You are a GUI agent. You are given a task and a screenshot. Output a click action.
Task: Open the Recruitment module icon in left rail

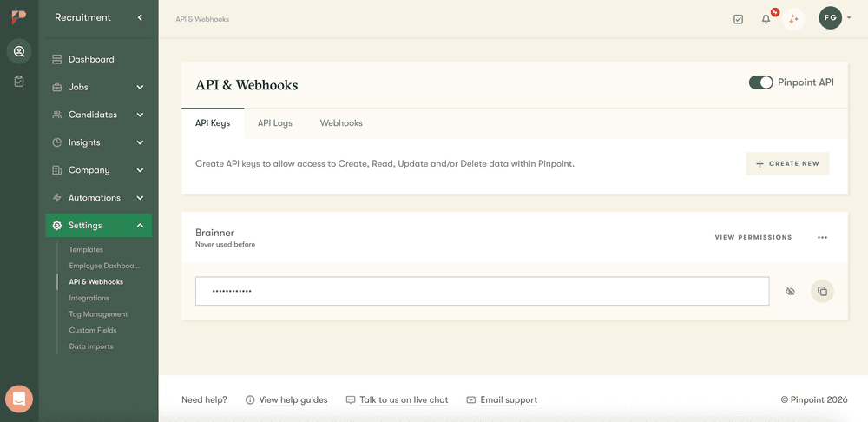[19, 51]
